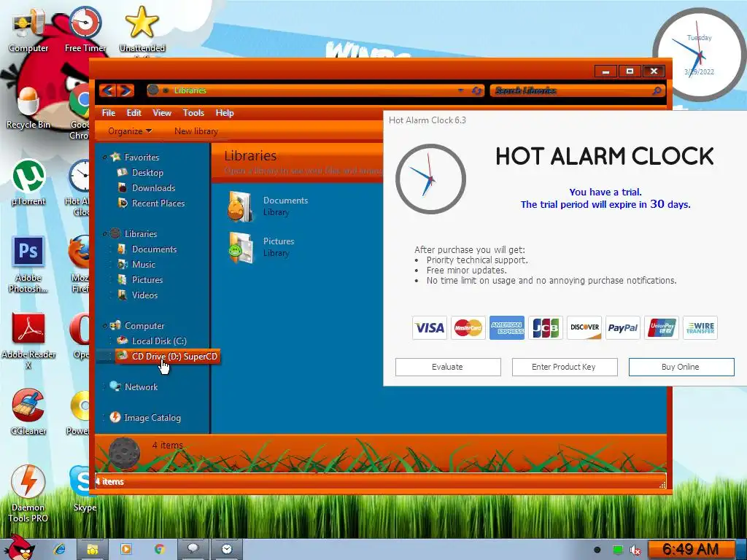The image size is (747, 560).
Task: Open Daemon Tools PRO desktop icon
Action: coord(28,494)
